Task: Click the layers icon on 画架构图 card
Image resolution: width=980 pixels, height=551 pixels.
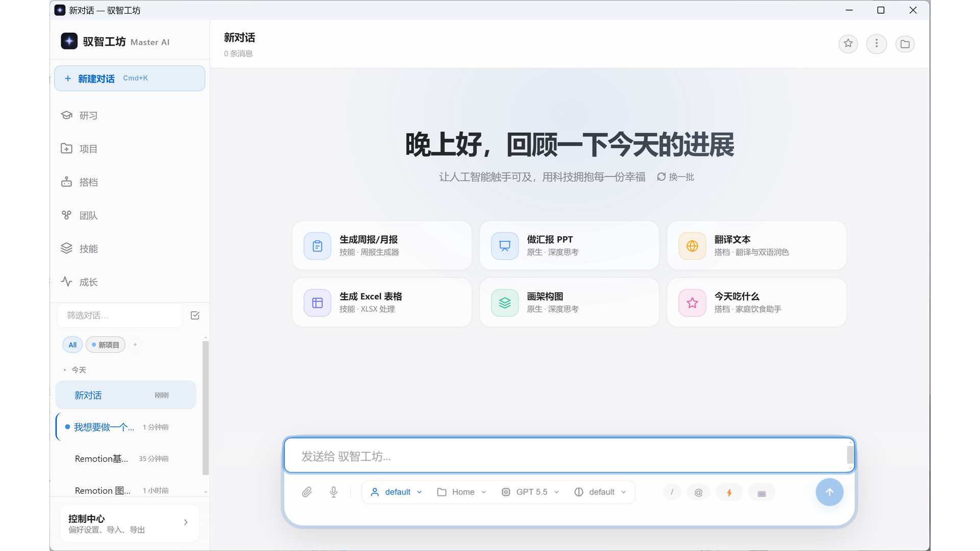Action: [x=505, y=303]
